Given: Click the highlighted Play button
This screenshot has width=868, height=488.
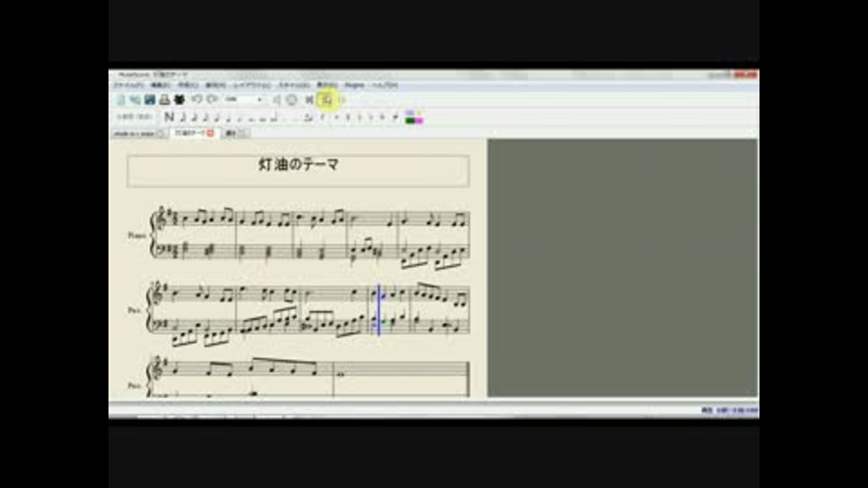Looking at the screenshot, I should (326, 99).
